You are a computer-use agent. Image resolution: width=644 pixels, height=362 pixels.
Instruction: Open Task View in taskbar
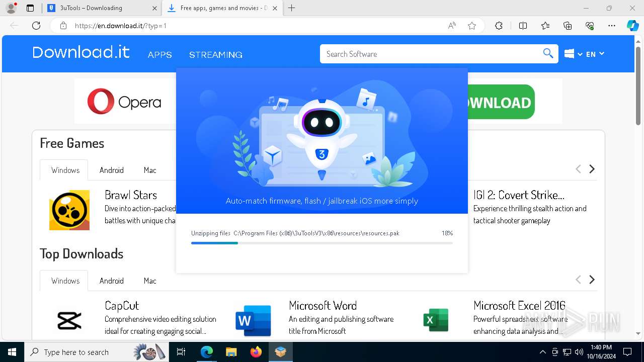181,352
